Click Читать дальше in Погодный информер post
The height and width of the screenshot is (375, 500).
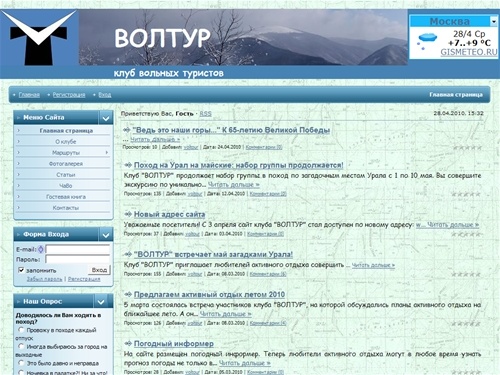point(245,363)
